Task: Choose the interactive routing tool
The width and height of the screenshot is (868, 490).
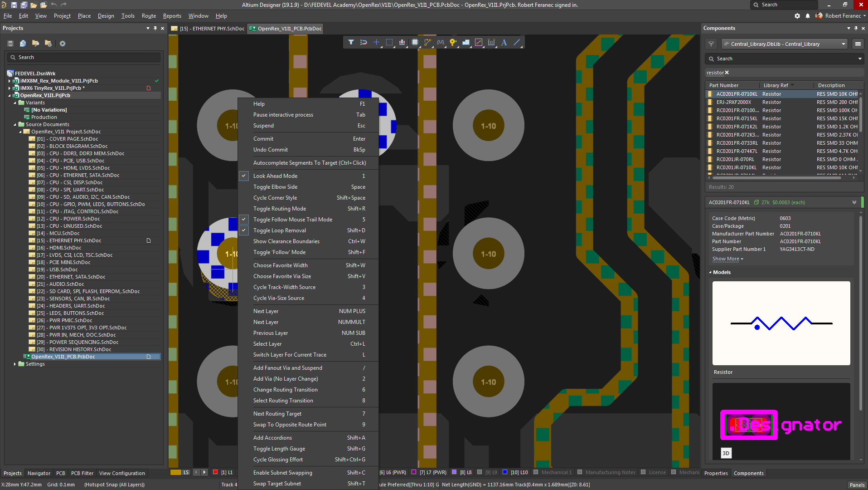Action: 427,42
